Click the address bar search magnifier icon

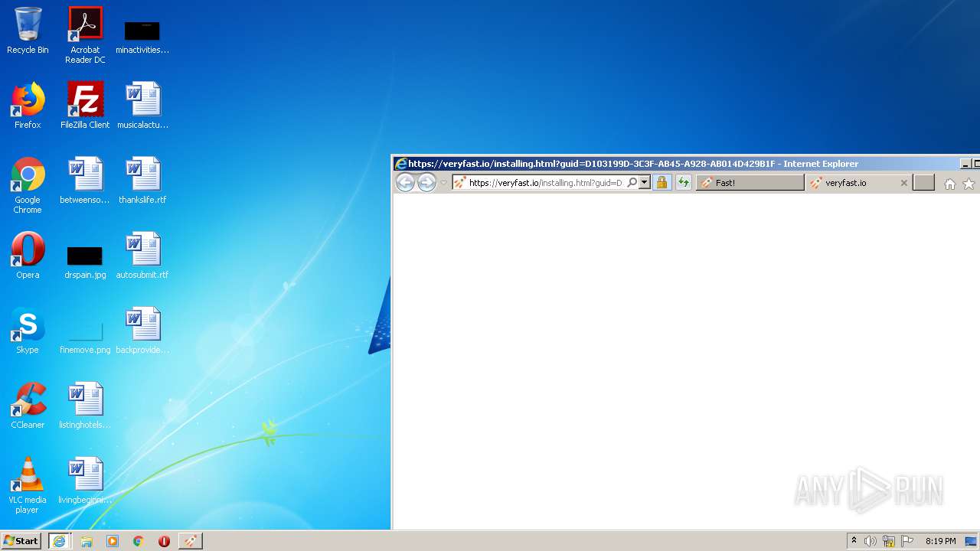pyautogui.click(x=632, y=183)
